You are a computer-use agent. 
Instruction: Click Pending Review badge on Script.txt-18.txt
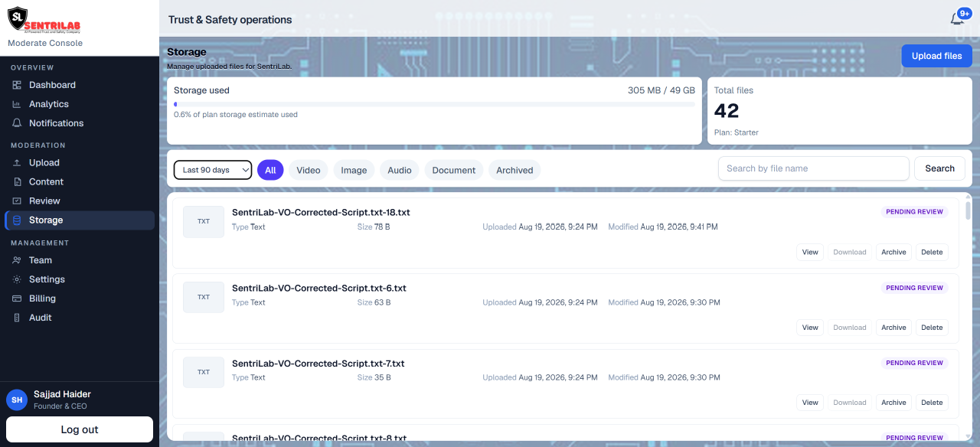click(x=914, y=212)
